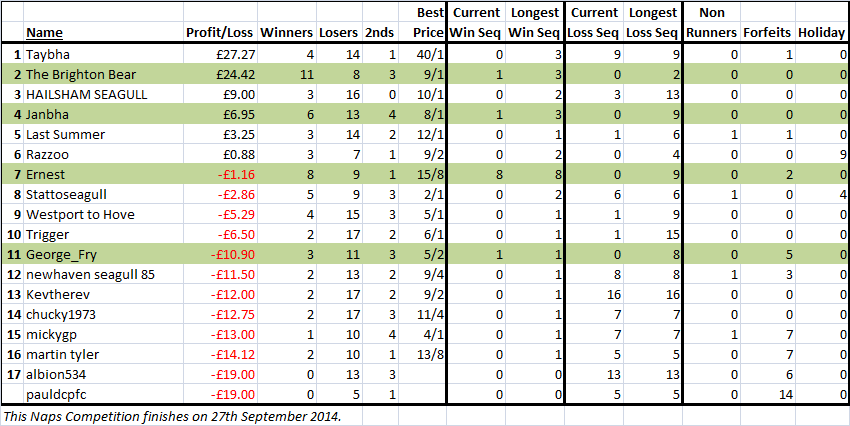The width and height of the screenshot is (850, 426).
Task: Select Kevtherev's current loss seq 16
Action: pyautogui.click(x=594, y=295)
